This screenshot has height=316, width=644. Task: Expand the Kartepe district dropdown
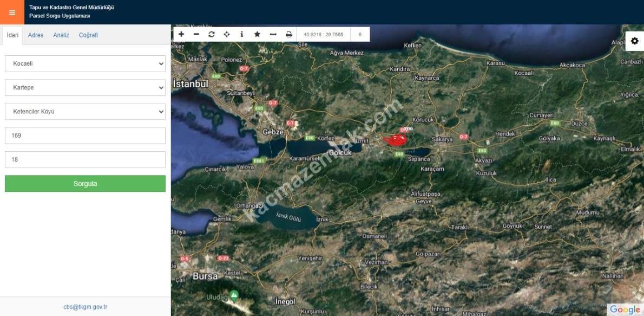(85, 87)
